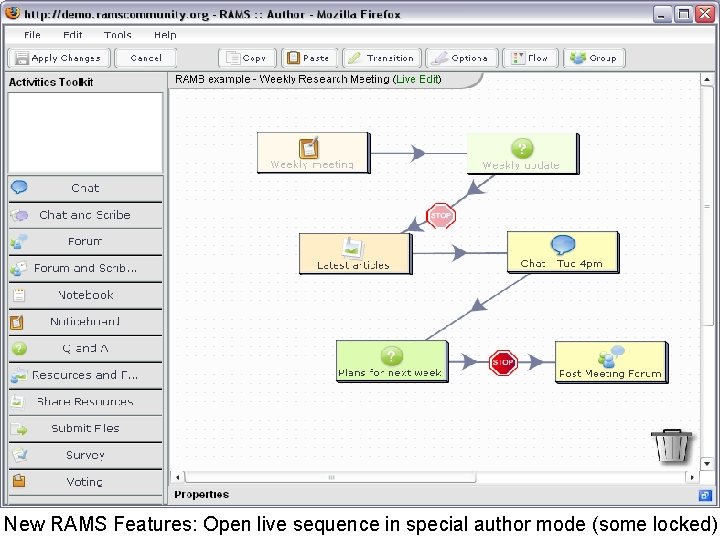Open the Tools menu
Image resolution: width=720 pixels, height=540 pixels.
tap(118, 35)
